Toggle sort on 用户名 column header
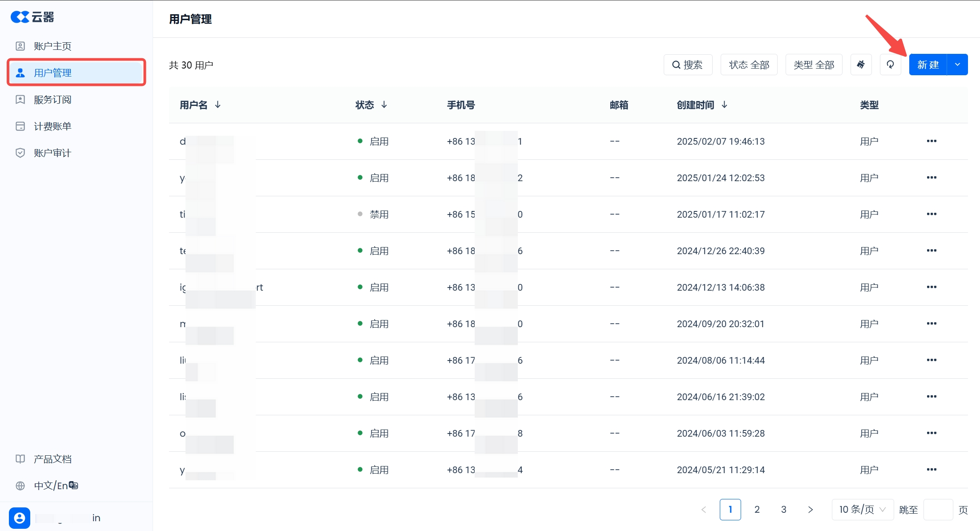 point(218,105)
